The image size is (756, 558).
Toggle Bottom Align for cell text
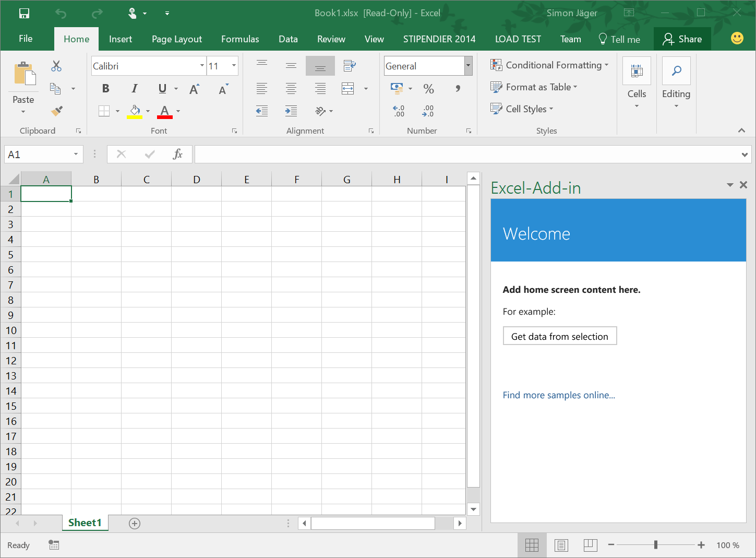coord(320,66)
